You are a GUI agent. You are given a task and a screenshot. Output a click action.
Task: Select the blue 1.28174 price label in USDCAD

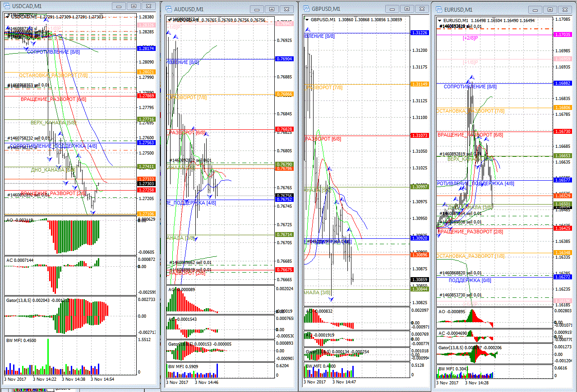coord(147,48)
